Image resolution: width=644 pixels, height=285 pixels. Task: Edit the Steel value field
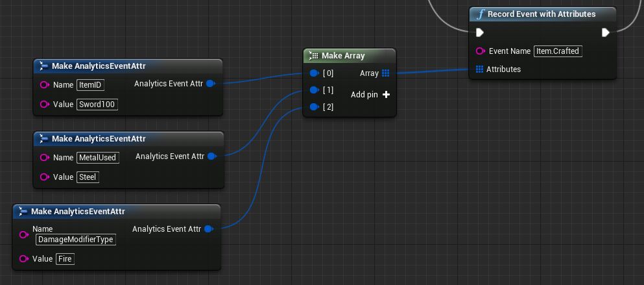[88, 177]
